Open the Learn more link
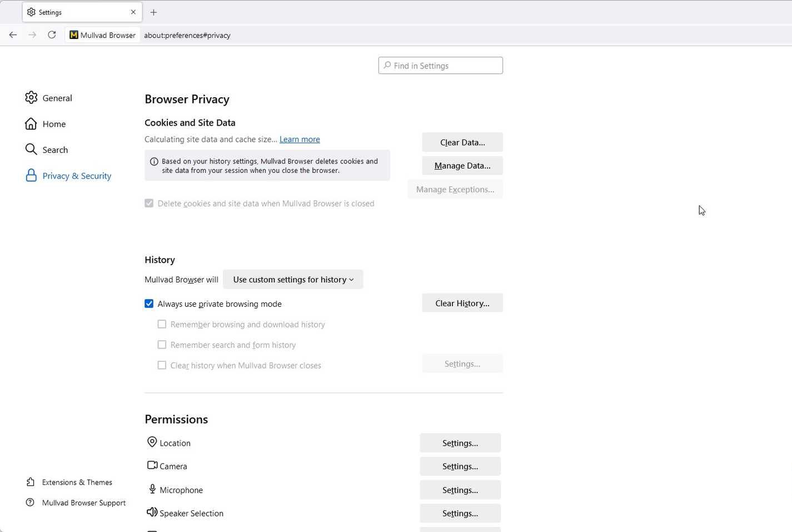This screenshot has height=532, width=792. point(300,140)
